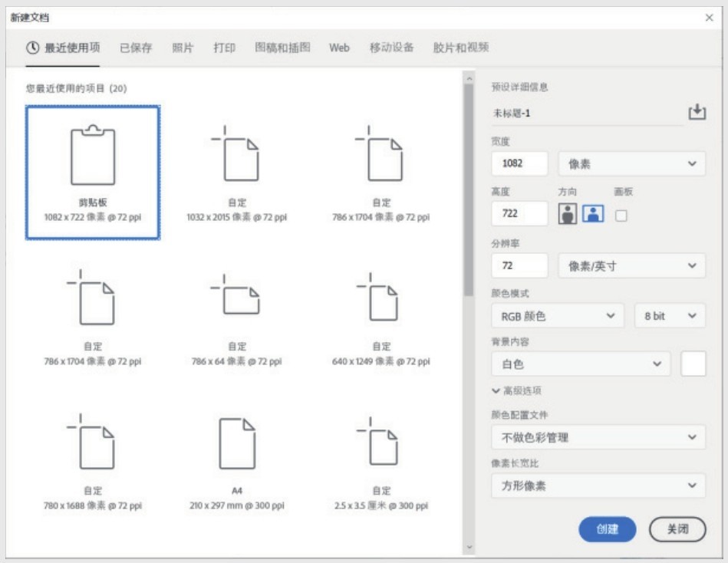Switch to the 照片 tab
This screenshot has width=728, height=563.
[183, 48]
